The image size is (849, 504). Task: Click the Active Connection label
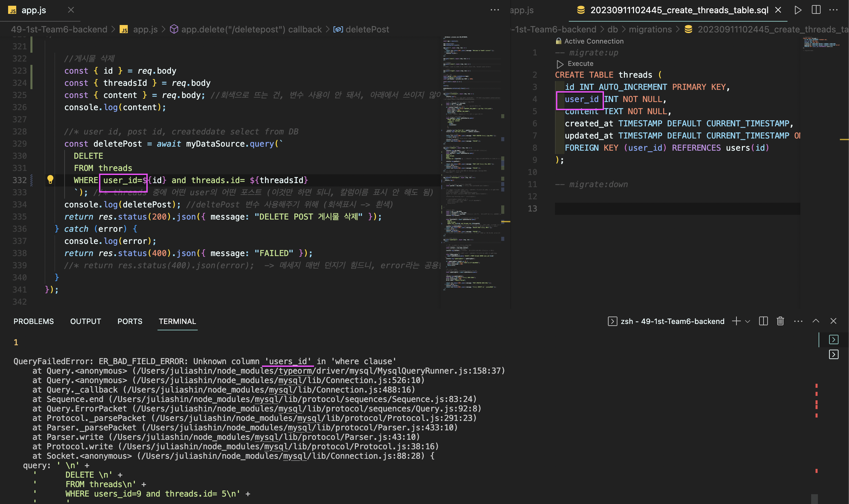pyautogui.click(x=593, y=42)
